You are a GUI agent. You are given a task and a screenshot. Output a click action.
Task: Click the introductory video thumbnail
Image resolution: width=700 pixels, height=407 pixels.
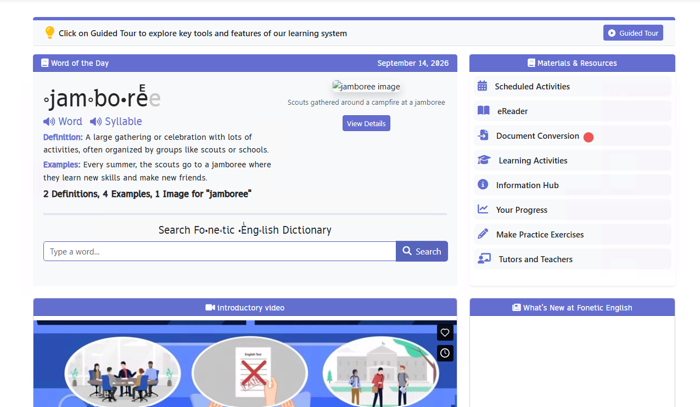click(245, 363)
